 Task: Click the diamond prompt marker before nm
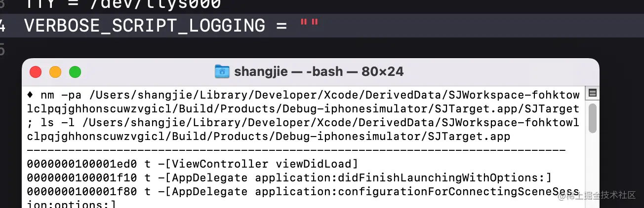point(30,94)
